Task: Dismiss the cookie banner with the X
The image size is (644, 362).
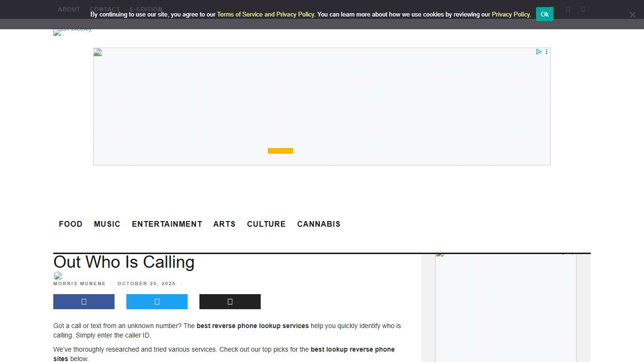Action: tap(632, 15)
